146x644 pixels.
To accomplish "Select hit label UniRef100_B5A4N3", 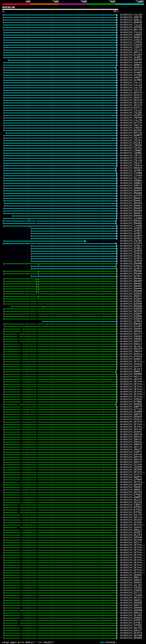I will click(131, 271).
